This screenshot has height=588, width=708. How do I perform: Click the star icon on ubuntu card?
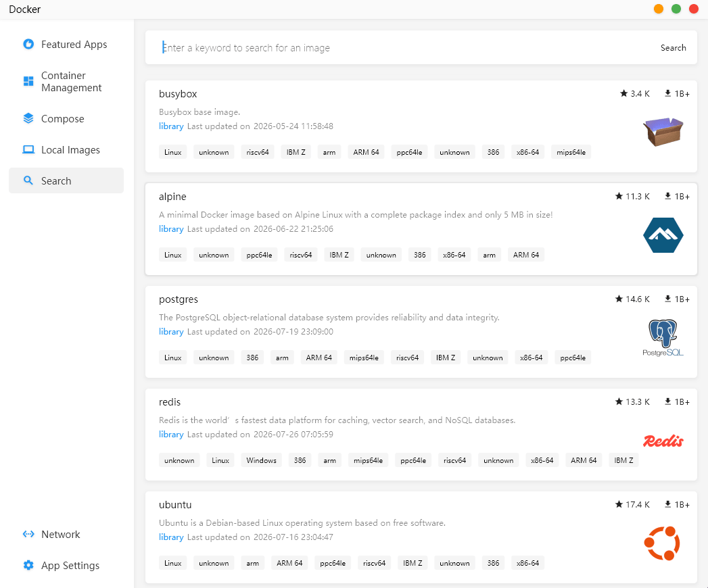click(619, 504)
